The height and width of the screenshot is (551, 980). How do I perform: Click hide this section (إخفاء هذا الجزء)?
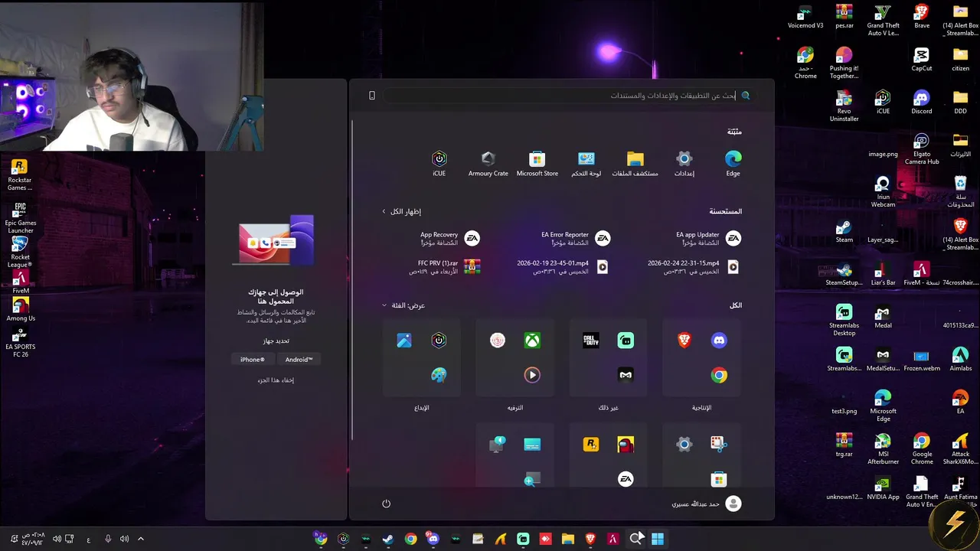[x=276, y=380]
